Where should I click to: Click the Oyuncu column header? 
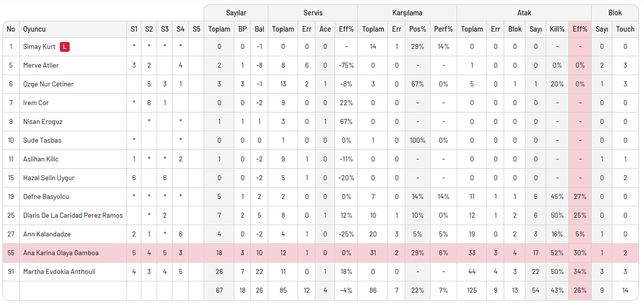click(34, 29)
